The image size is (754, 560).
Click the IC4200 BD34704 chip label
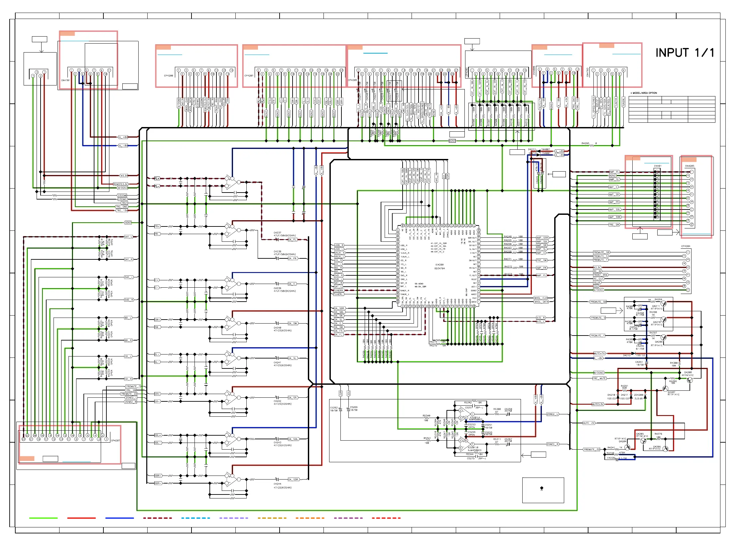click(x=439, y=266)
